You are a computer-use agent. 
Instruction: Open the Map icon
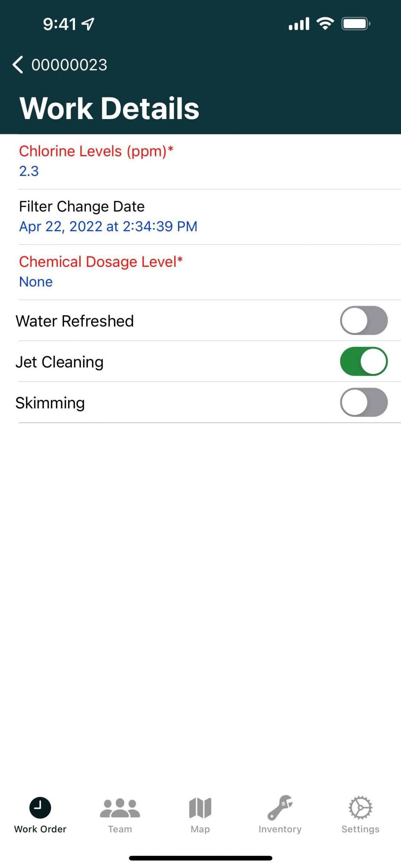click(x=200, y=807)
